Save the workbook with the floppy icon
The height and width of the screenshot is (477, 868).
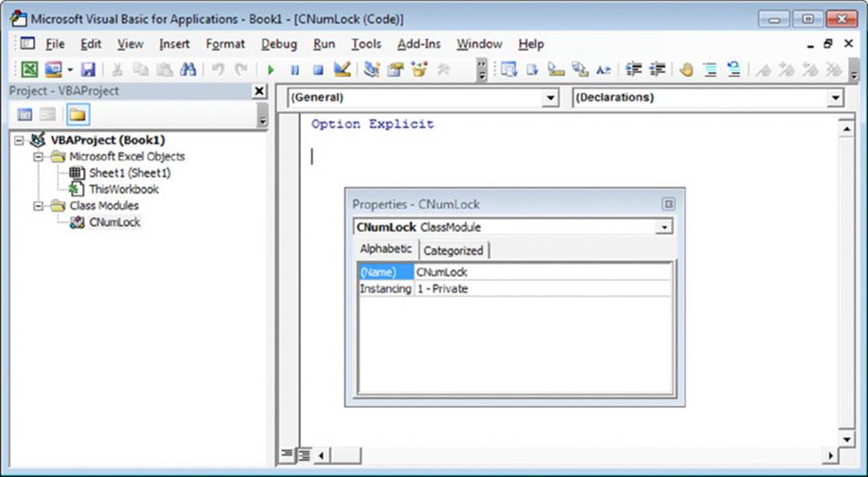pos(89,69)
